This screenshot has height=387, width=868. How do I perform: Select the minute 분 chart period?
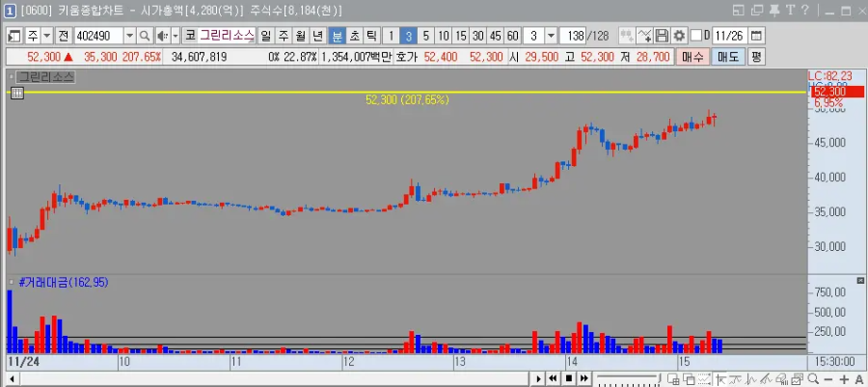pos(336,36)
